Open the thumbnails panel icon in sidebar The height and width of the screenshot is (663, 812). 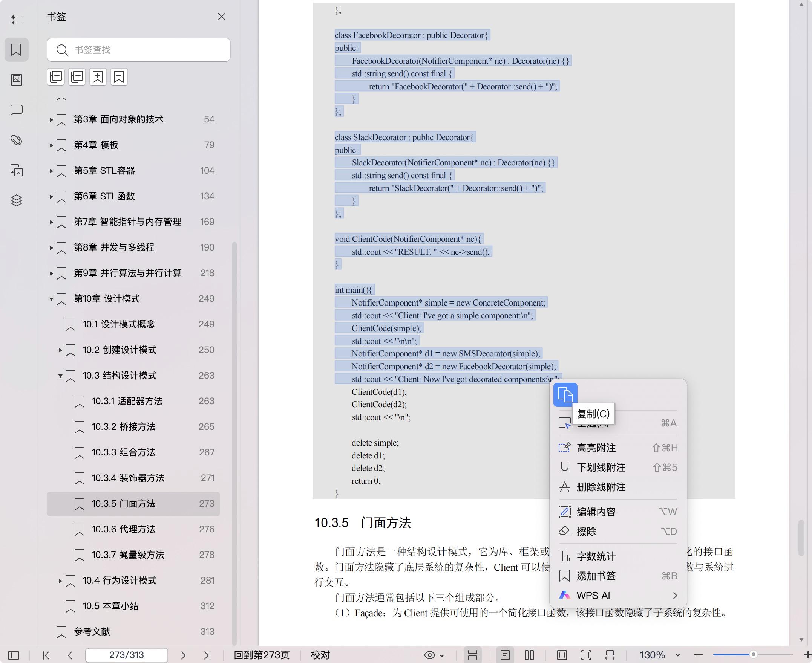17,79
